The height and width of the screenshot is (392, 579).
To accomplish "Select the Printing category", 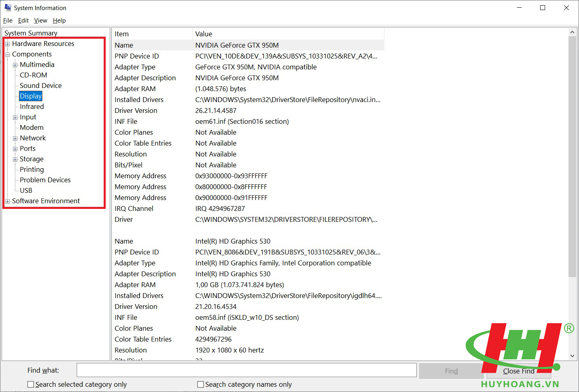I will coord(32,169).
